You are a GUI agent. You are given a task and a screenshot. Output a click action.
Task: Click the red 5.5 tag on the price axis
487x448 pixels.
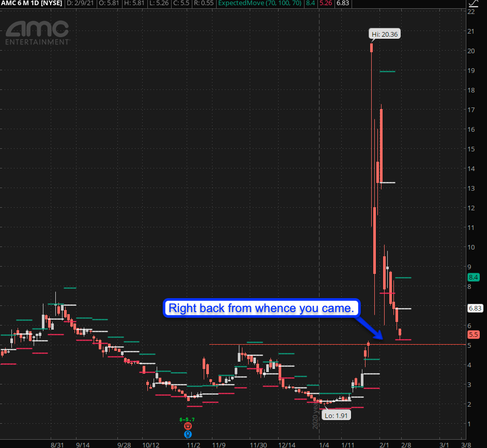pyautogui.click(x=474, y=335)
